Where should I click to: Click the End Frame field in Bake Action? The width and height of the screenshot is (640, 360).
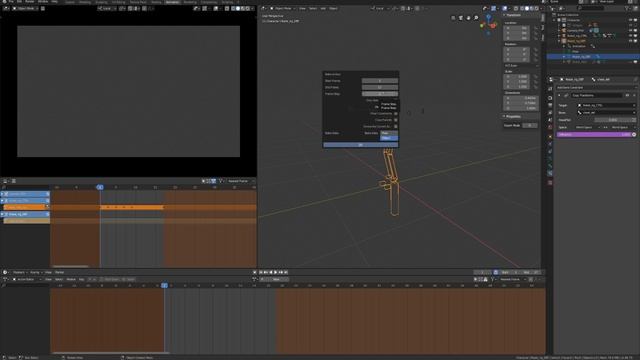(380, 87)
